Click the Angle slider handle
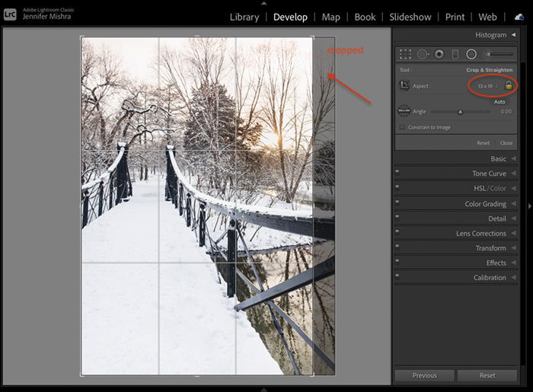This screenshot has width=533, height=392. tap(460, 112)
